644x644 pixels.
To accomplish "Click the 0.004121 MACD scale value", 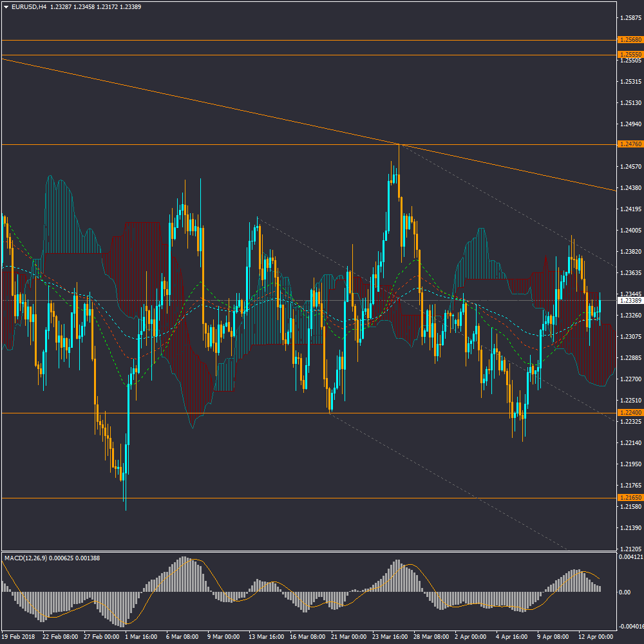I will pyautogui.click(x=630, y=556).
